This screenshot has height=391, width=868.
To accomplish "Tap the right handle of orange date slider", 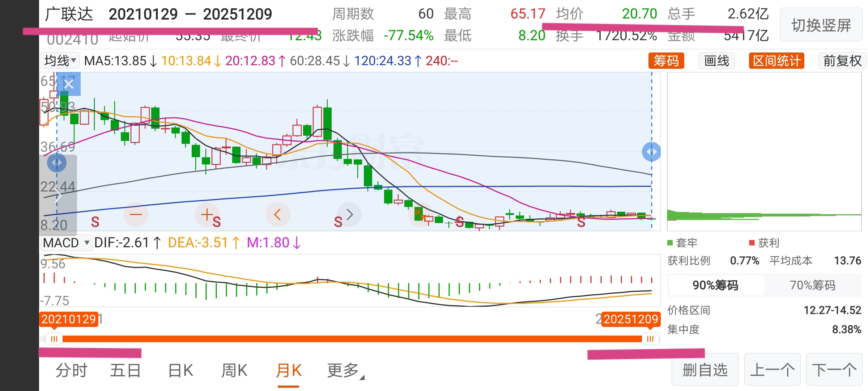I will 650,339.
